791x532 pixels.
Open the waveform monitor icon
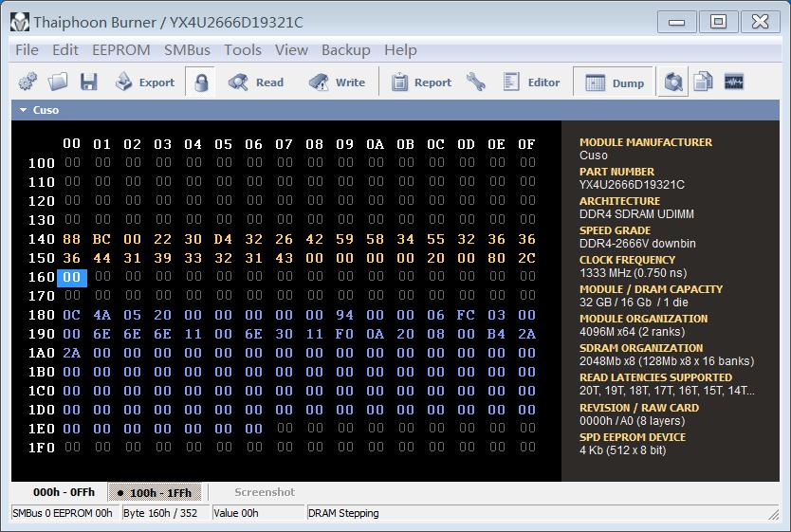pyautogui.click(x=733, y=83)
